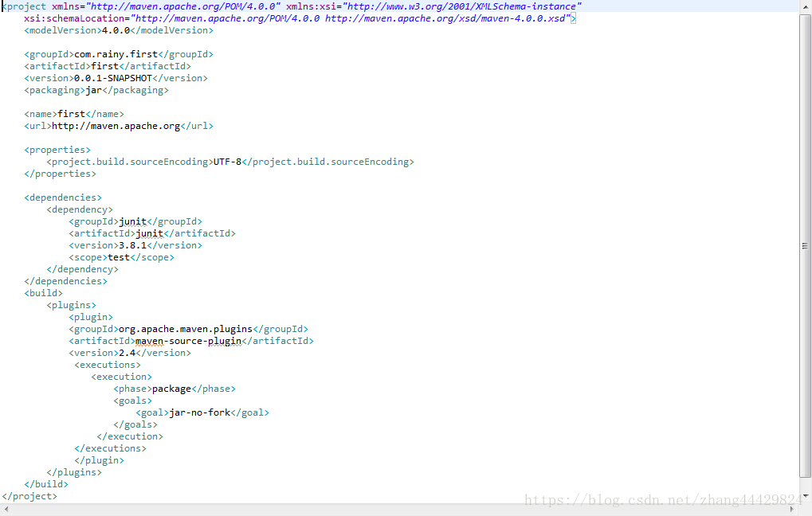The width and height of the screenshot is (812, 516).
Task: Click the groupId text com.rainy.first
Action: (x=116, y=54)
